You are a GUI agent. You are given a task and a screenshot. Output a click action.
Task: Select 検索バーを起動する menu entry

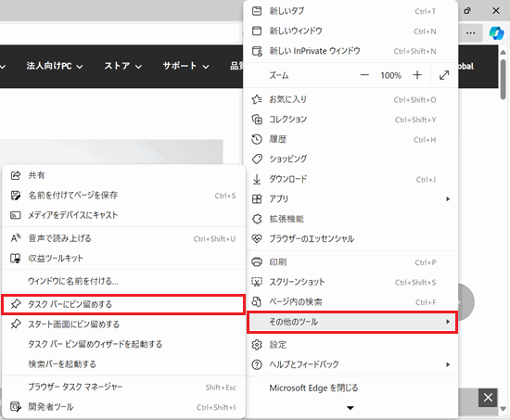click(x=123, y=363)
